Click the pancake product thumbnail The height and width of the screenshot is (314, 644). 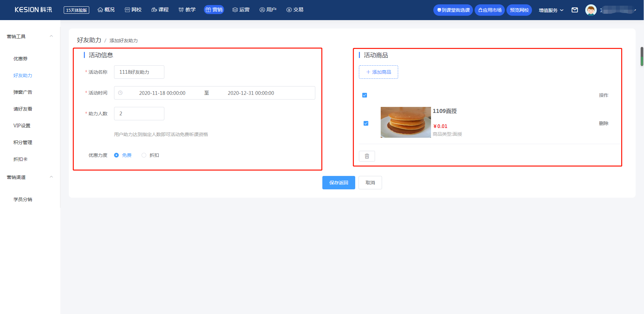pos(406,122)
